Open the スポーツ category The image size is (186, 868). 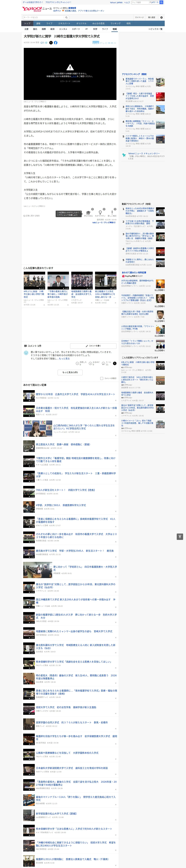click(x=76, y=29)
